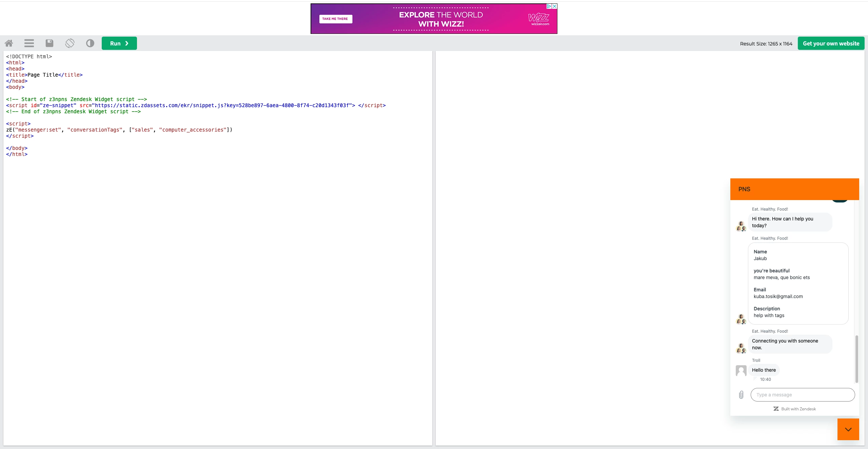Click the Wizz Air logo in ad
The width and height of the screenshot is (868, 449).
tap(539, 19)
